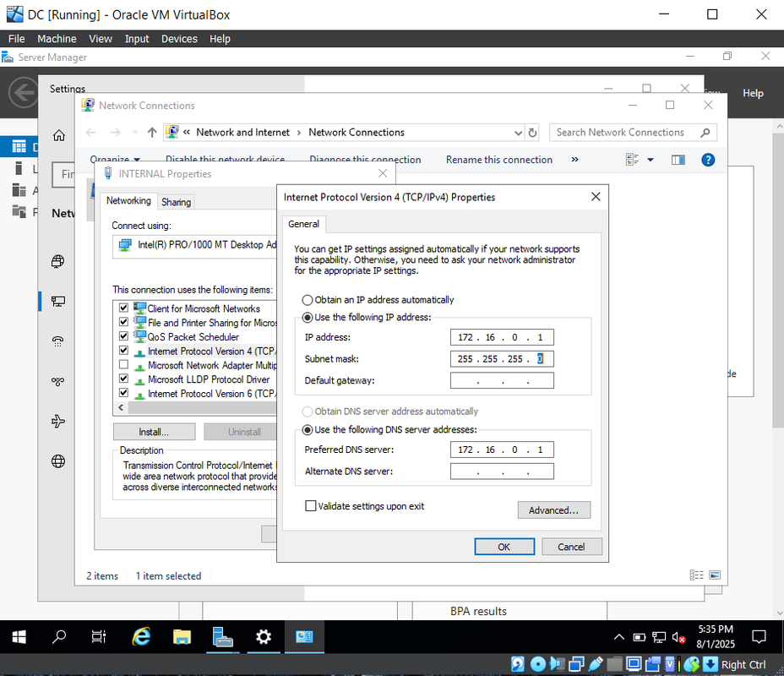Screen dimensions: 784x676
Task: Click the search magnifier in Network Connections
Action: 705,133
